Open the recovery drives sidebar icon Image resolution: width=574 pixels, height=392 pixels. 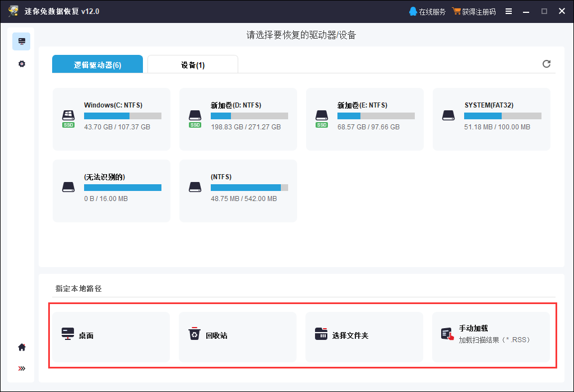click(x=21, y=41)
